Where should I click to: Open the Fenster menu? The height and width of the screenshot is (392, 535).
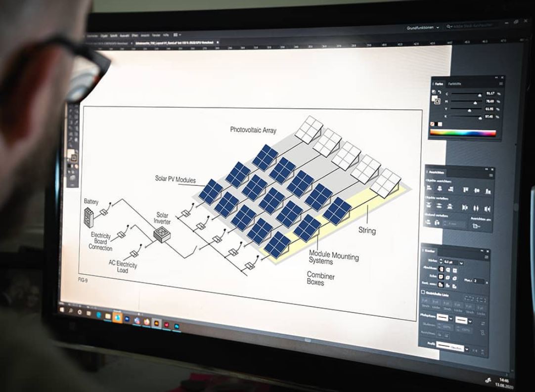click(x=156, y=35)
